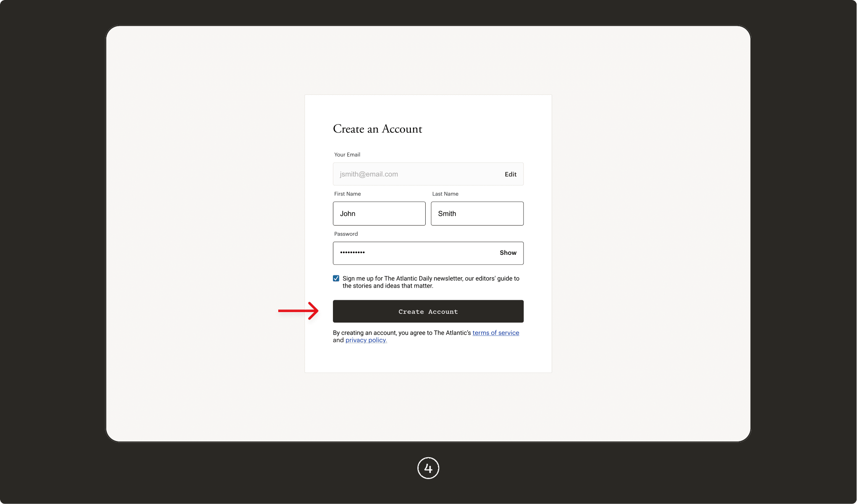Click the newsletter sign-up description text
Screen dimensions: 857x504
click(430, 282)
